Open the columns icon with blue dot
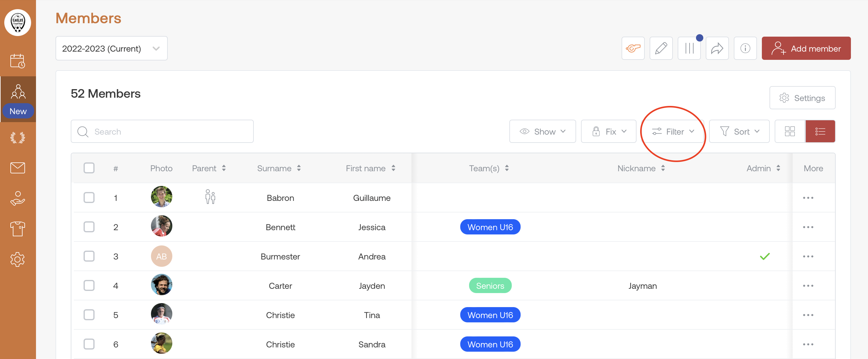The width and height of the screenshot is (868, 359). tap(689, 49)
